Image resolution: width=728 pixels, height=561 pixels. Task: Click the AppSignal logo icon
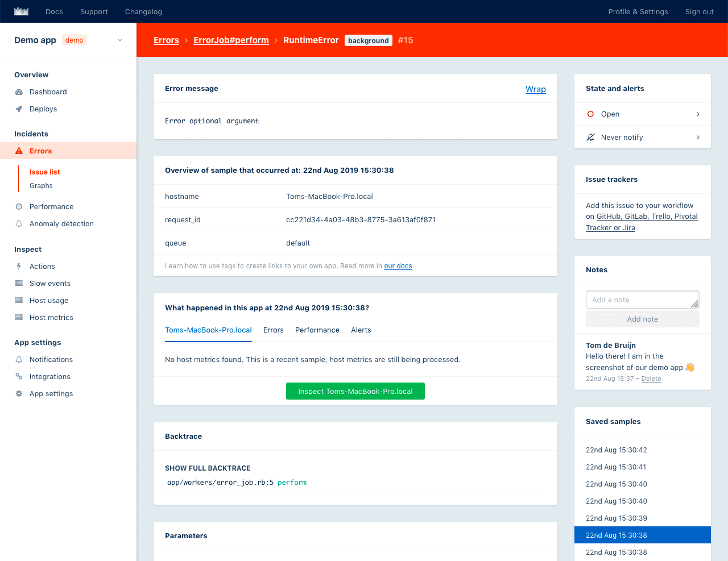(21, 11)
